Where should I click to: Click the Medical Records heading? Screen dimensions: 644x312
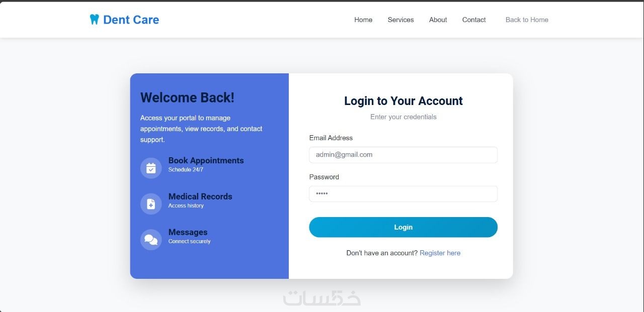(200, 196)
